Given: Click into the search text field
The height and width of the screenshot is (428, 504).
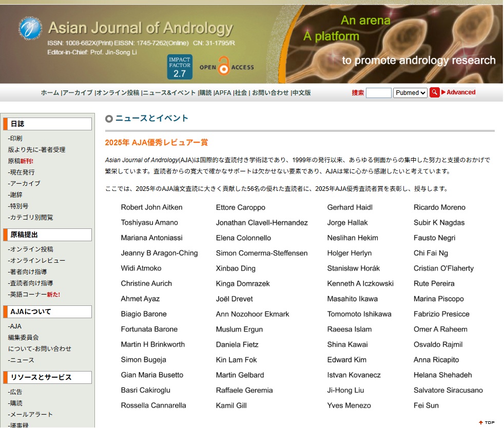Looking at the screenshot, I should coord(379,93).
